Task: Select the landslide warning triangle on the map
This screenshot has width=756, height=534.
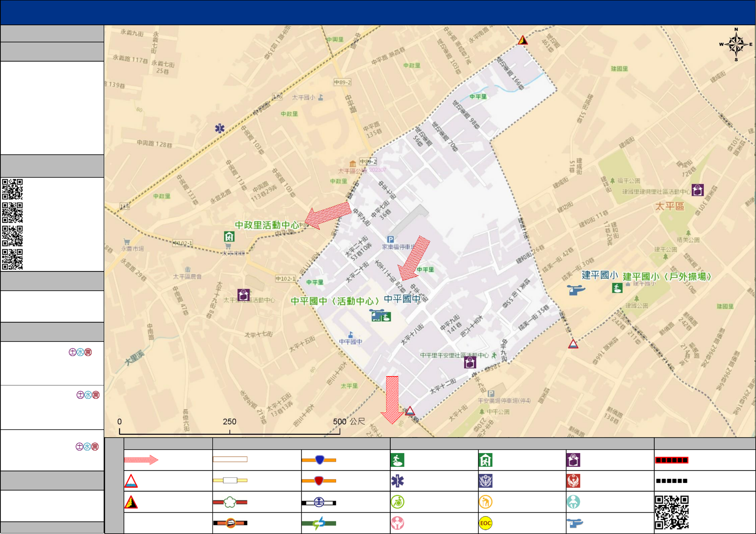Action: pos(523,40)
